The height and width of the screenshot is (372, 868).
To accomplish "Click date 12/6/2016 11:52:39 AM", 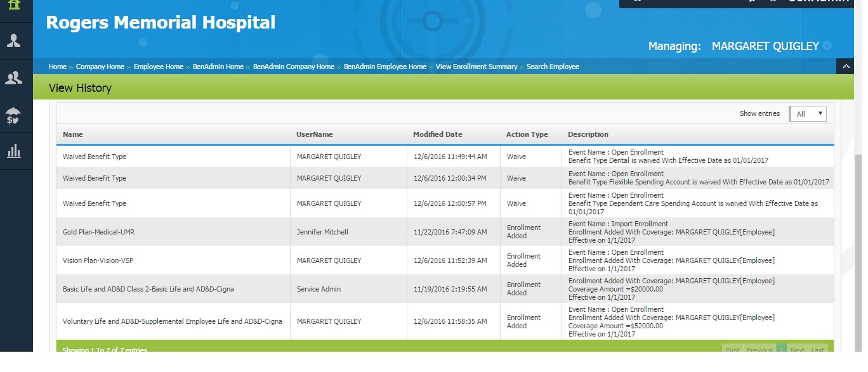I will tap(450, 260).
